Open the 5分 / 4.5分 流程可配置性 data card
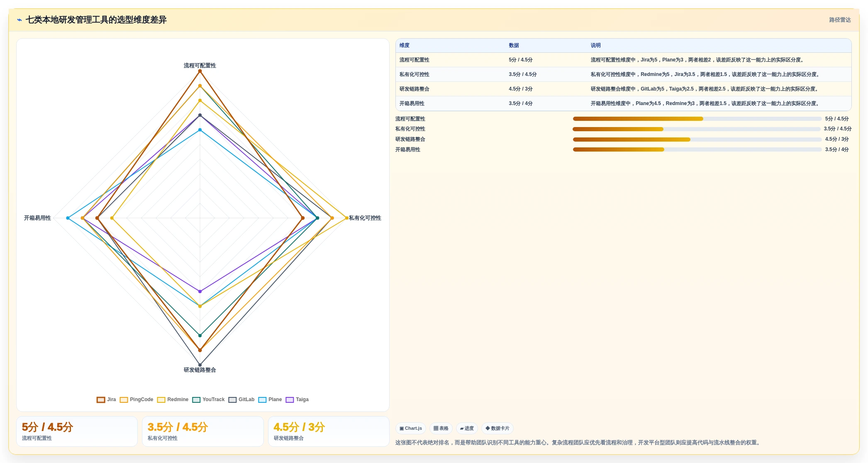The width and height of the screenshot is (868, 463). 77,431
